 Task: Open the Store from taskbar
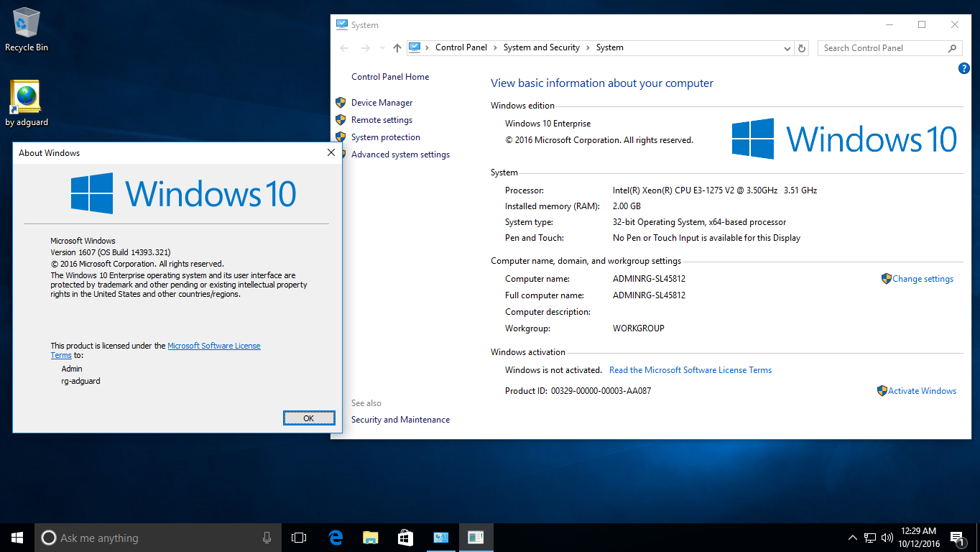405,538
